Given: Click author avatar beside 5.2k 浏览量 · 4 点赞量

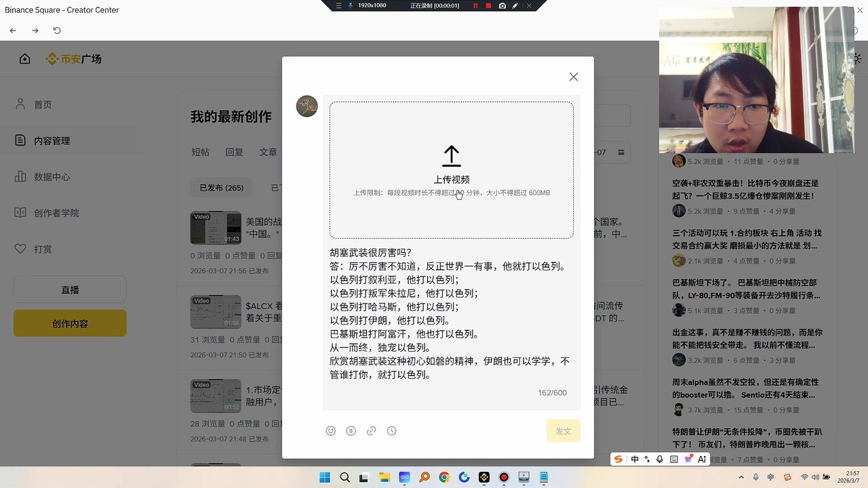Looking at the screenshot, I should coord(679,211).
